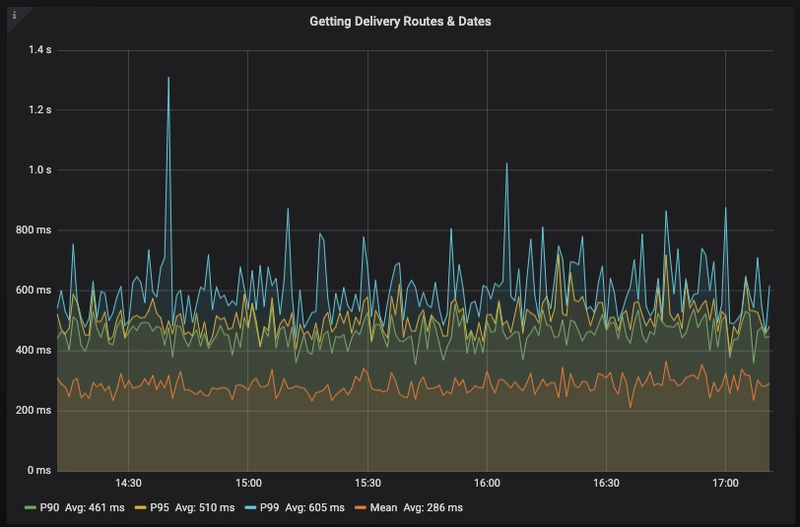The width and height of the screenshot is (800, 527).
Task: Click the P99 spike near 1.0 s after 16:00
Action: (x=507, y=163)
